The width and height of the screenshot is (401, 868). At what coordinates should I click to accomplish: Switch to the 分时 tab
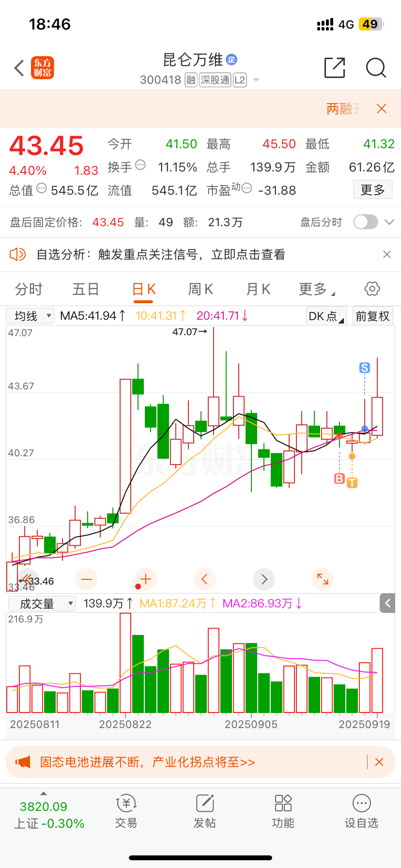pyautogui.click(x=29, y=289)
